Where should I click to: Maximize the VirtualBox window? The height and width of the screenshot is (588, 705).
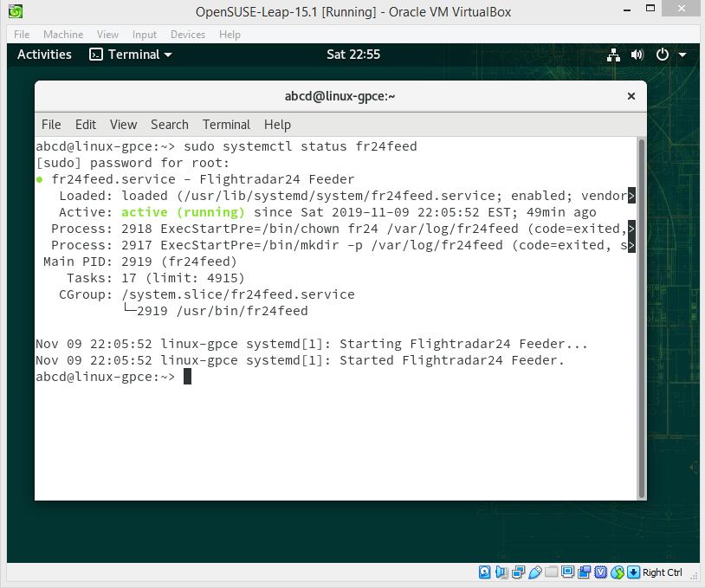click(x=650, y=8)
